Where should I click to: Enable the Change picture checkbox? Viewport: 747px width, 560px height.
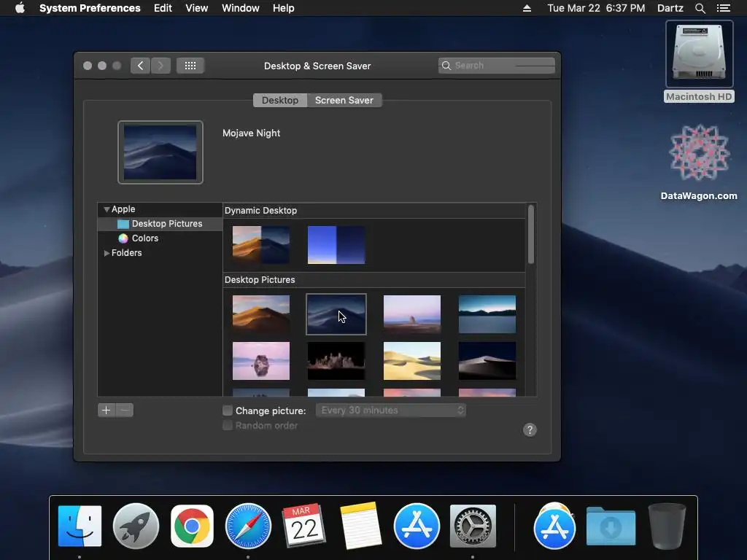[x=228, y=411]
